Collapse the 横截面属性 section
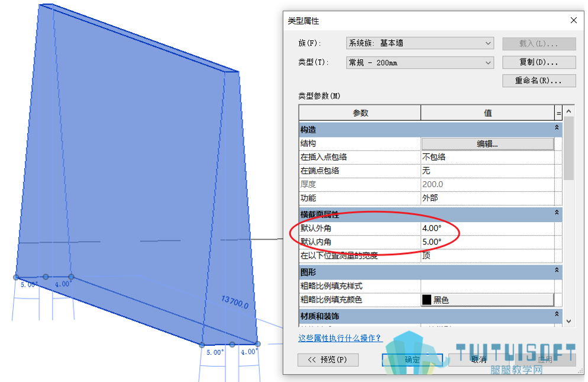 tap(557, 213)
